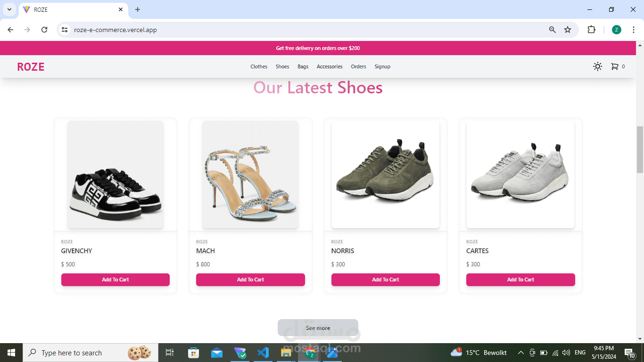Toggle the light/dark theme sun icon

[597, 66]
